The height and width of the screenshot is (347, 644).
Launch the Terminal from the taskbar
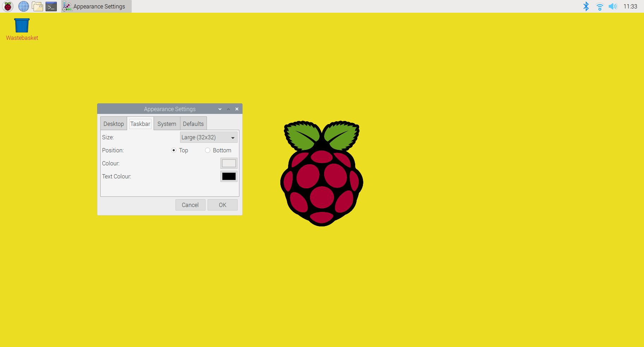51,6
